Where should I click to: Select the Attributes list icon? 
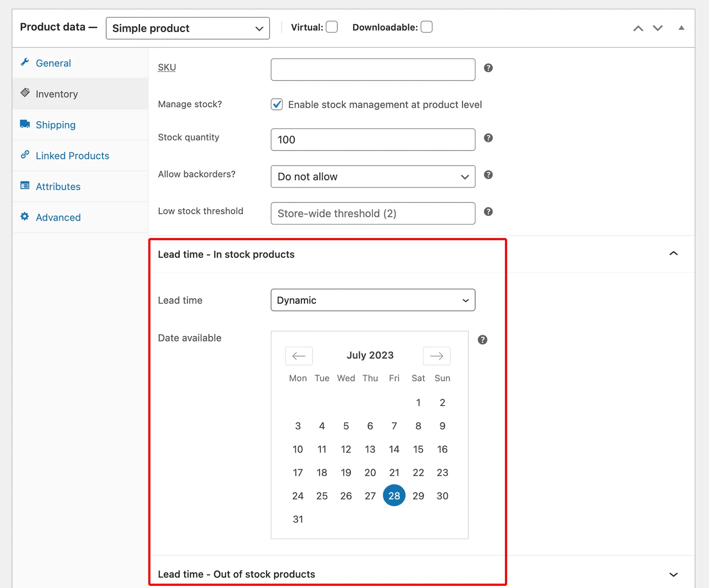25,186
